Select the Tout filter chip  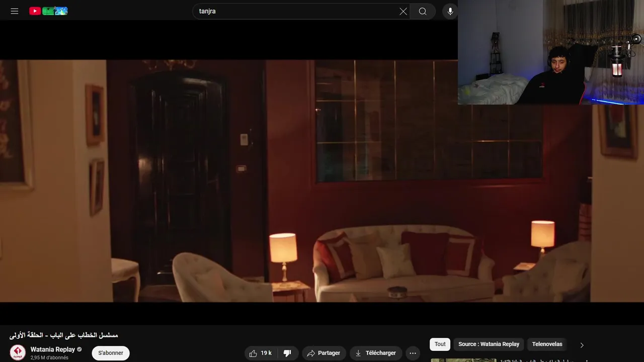point(440,344)
